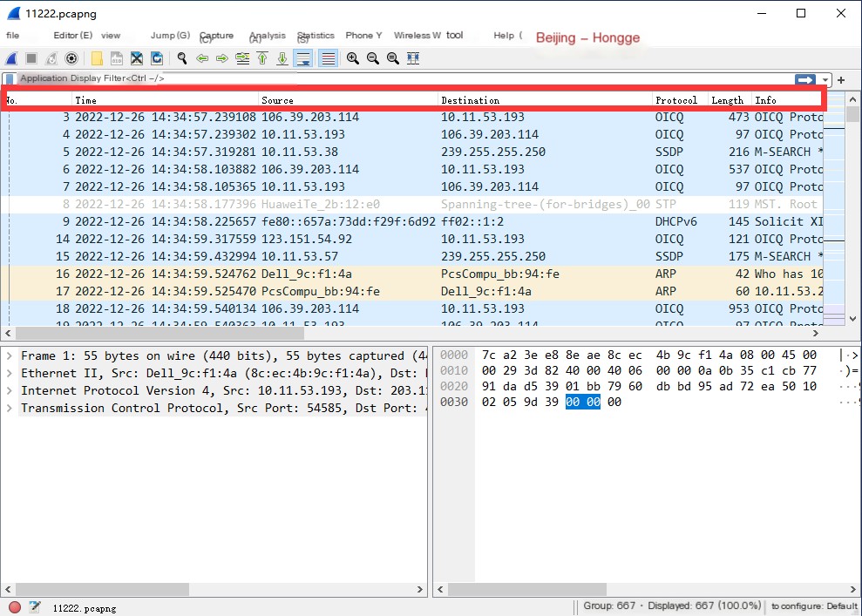This screenshot has width=862, height=616.
Task: Click the stop capture square icon
Action: (x=31, y=58)
